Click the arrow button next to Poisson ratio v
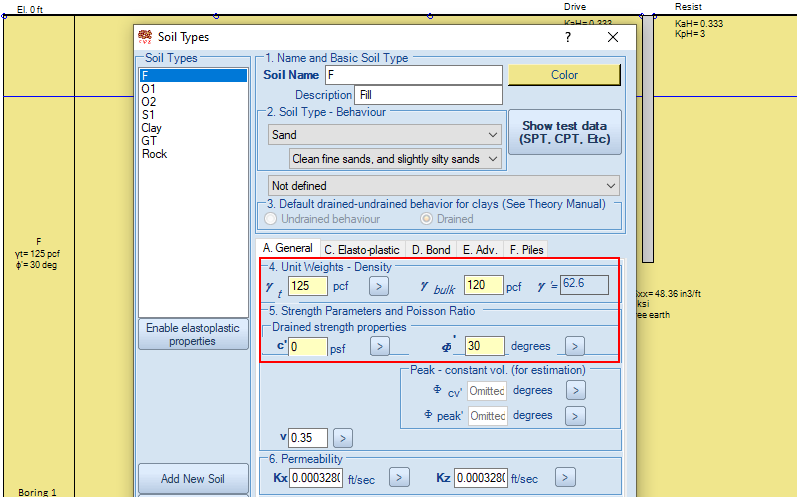Viewport: 800px width, 497px height. (343, 438)
